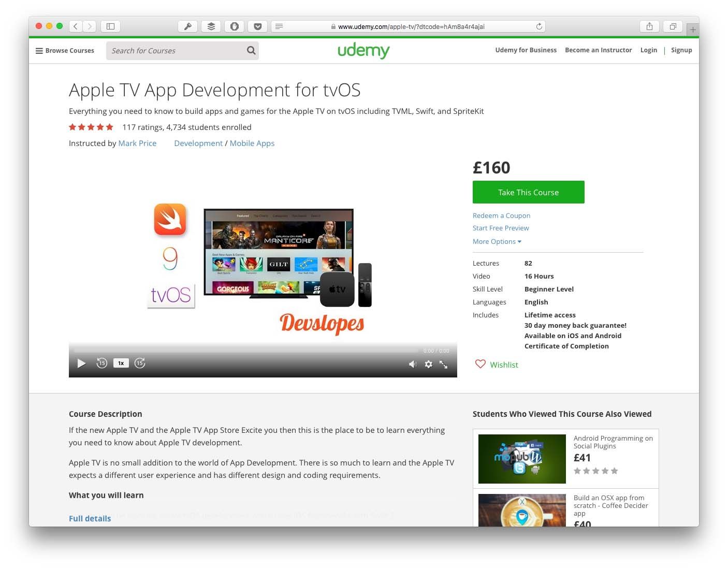Open the video settings gear
The width and height of the screenshot is (728, 568).
(429, 364)
